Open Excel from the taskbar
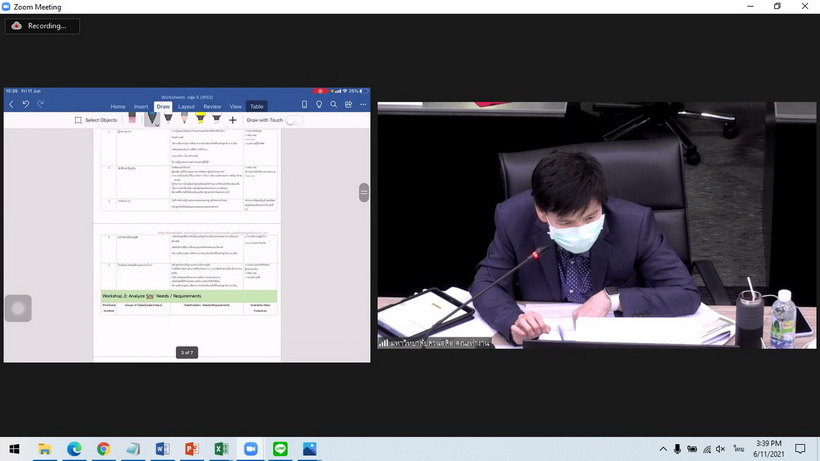This screenshot has height=461, width=820. click(x=221, y=449)
